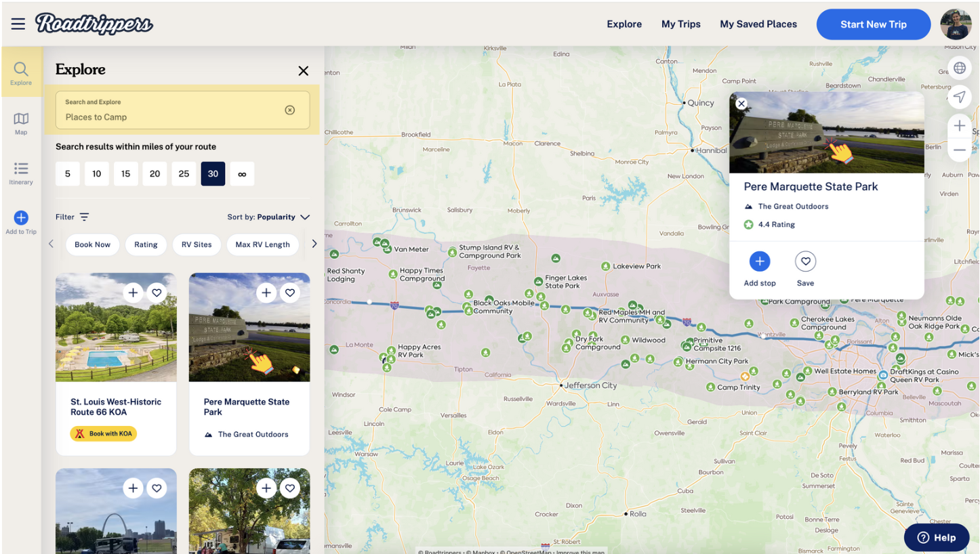Toggle the RV Sites filter chip

(197, 244)
